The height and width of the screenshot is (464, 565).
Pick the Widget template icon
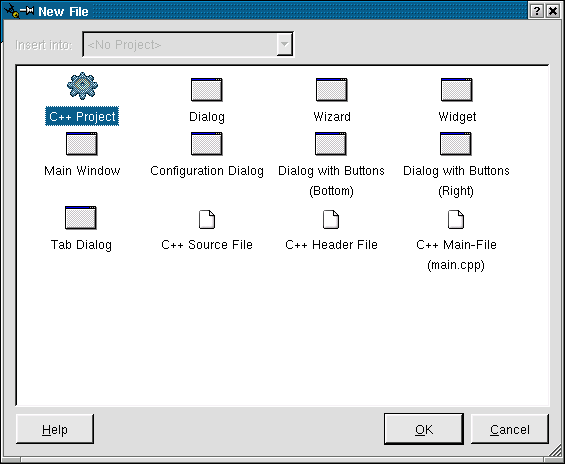457,90
